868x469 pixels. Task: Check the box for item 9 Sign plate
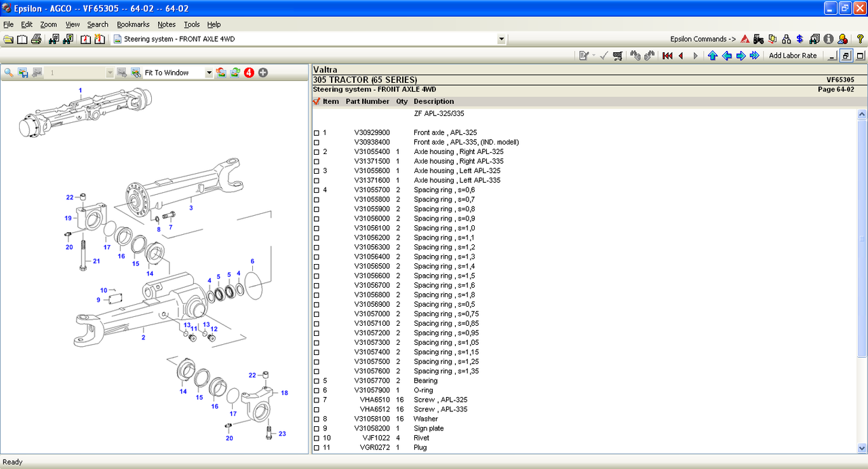pyautogui.click(x=317, y=428)
